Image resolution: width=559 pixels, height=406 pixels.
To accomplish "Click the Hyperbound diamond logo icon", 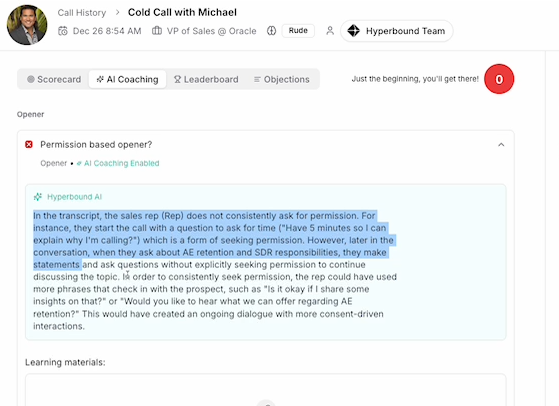I will [x=353, y=31].
